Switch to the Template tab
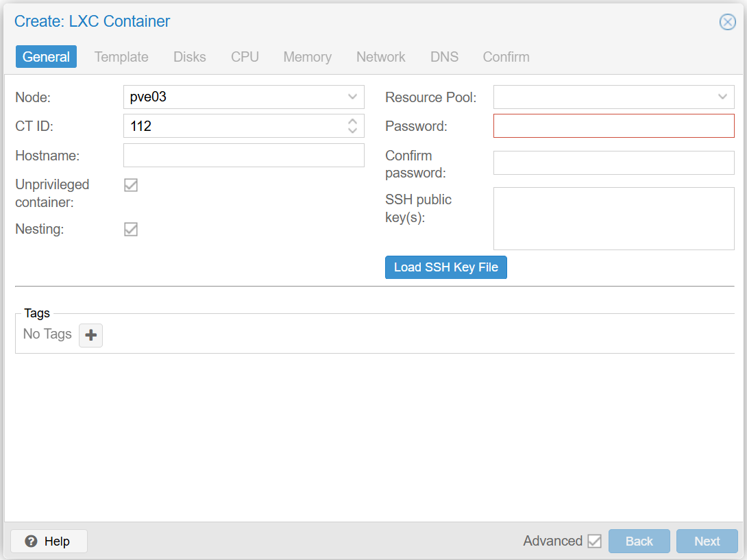The width and height of the screenshot is (747, 560). [x=121, y=57]
